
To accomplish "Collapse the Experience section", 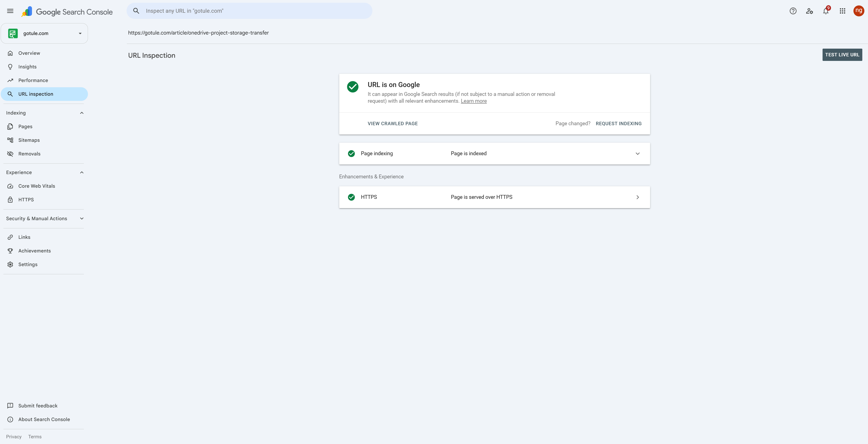I will [x=82, y=172].
